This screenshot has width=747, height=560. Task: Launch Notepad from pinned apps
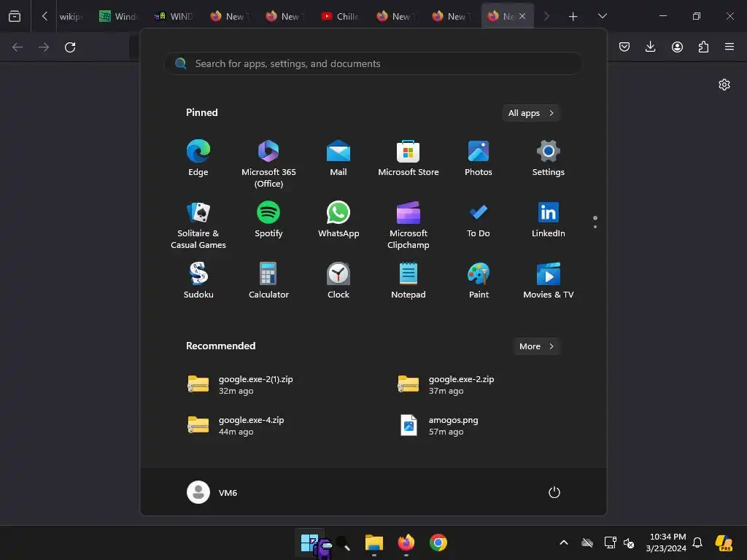[409, 281]
